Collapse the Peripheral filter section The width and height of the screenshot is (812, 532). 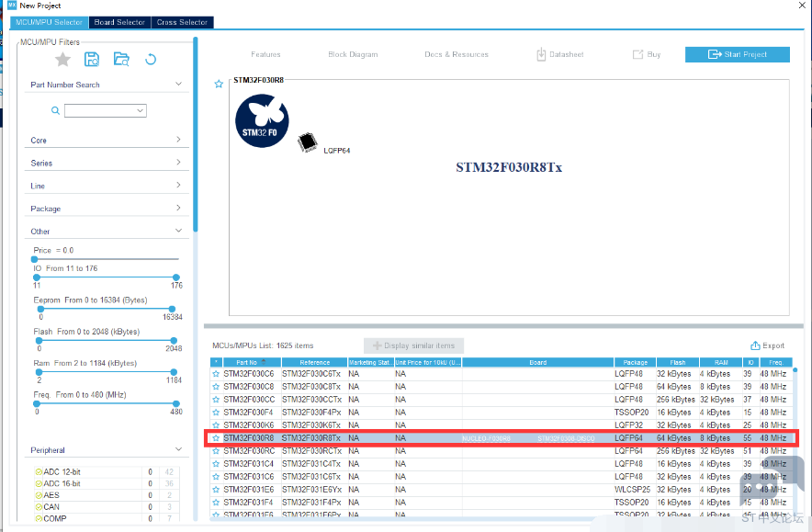tap(178, 449)
